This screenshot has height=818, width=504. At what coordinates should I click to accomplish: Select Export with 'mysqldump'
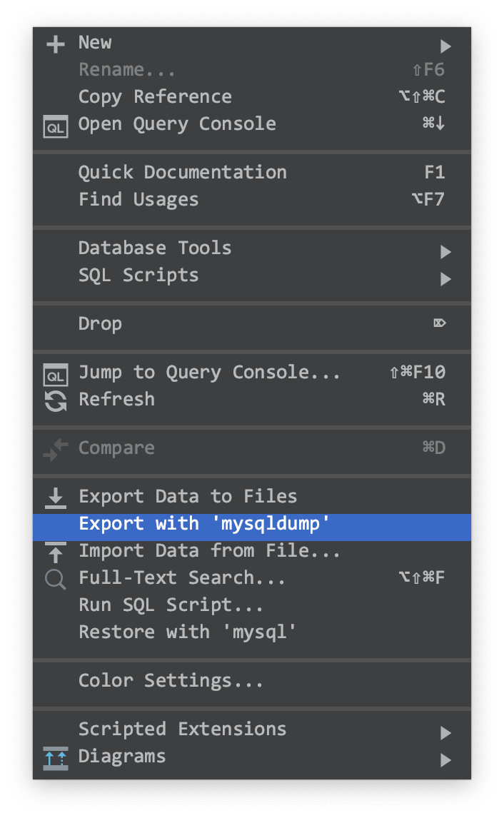pos(204,524)
